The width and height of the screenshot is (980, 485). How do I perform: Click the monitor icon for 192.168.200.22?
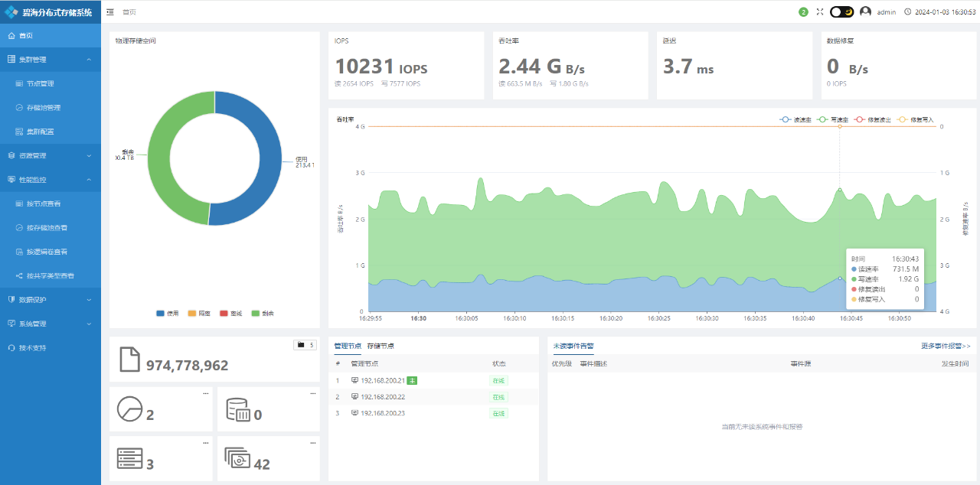[x=354, y=397]
